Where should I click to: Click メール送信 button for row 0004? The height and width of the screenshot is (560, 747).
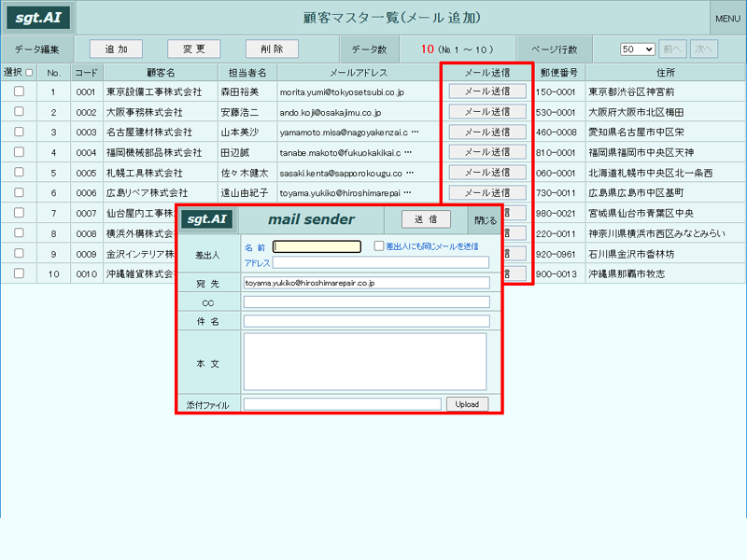[487, 152]
